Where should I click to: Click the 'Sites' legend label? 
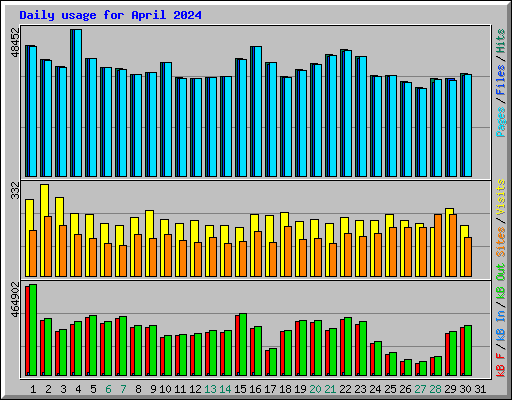[501, 242]
